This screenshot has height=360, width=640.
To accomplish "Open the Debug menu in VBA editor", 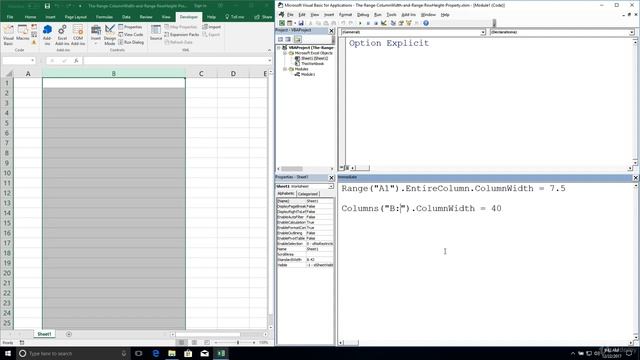I will [x=363, y=15].
